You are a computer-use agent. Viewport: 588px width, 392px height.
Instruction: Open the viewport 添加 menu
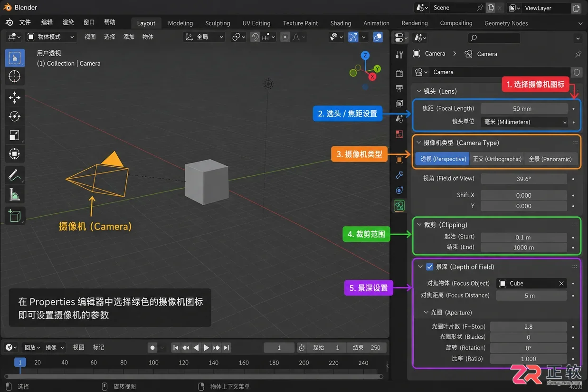[129, 37]
